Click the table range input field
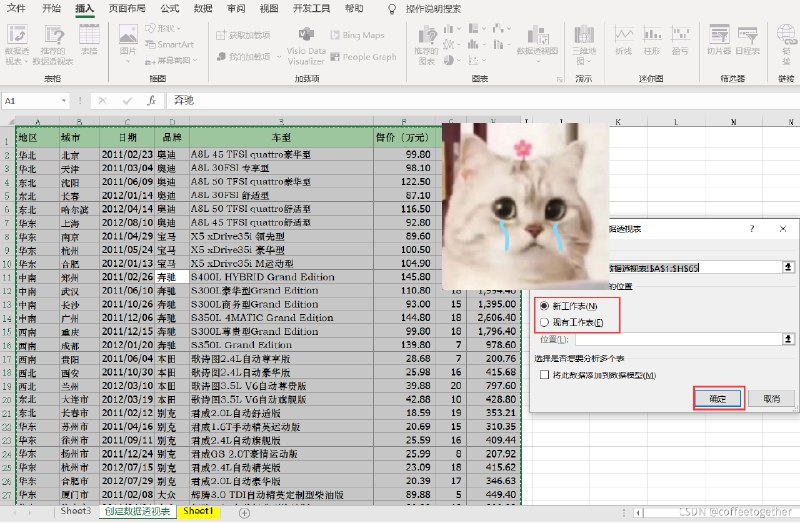Screen dimensions: 800x523 pos(695,267)
